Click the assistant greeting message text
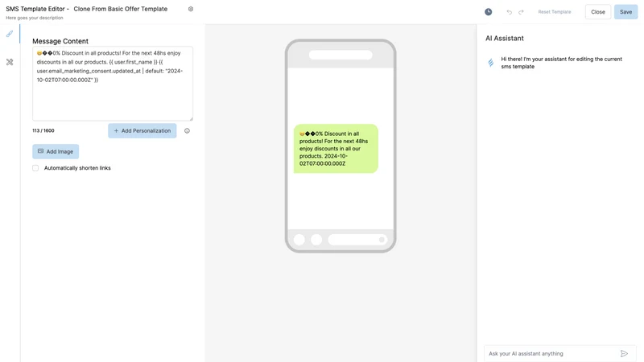This screenshot has height=362, width=644. pyautogui.click(x=561, y=63)
